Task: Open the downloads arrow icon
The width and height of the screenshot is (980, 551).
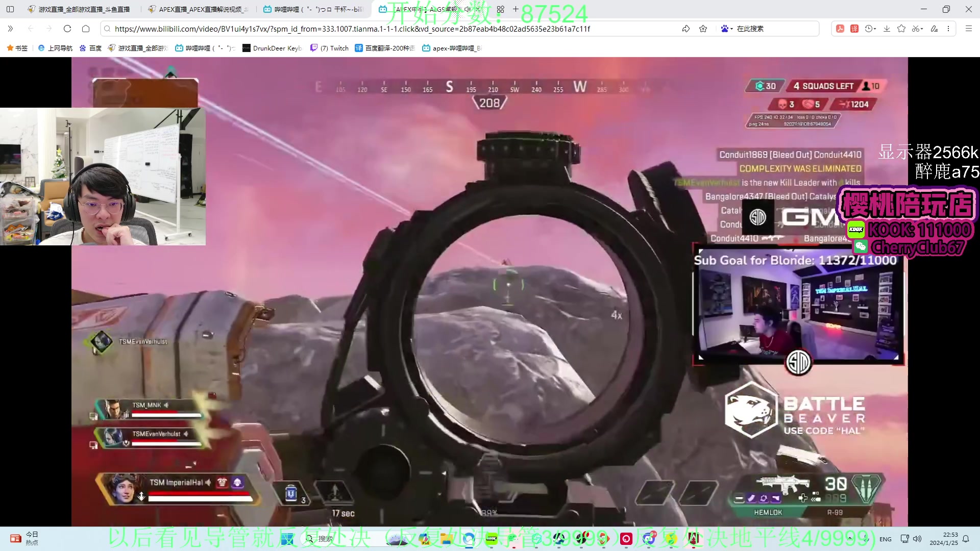Action: pyautogui.click(x=887, y=29)
